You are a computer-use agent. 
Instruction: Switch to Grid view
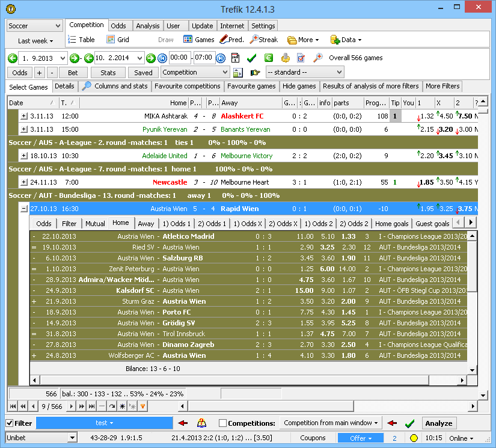pyautogui.click(x=118, y=40)
